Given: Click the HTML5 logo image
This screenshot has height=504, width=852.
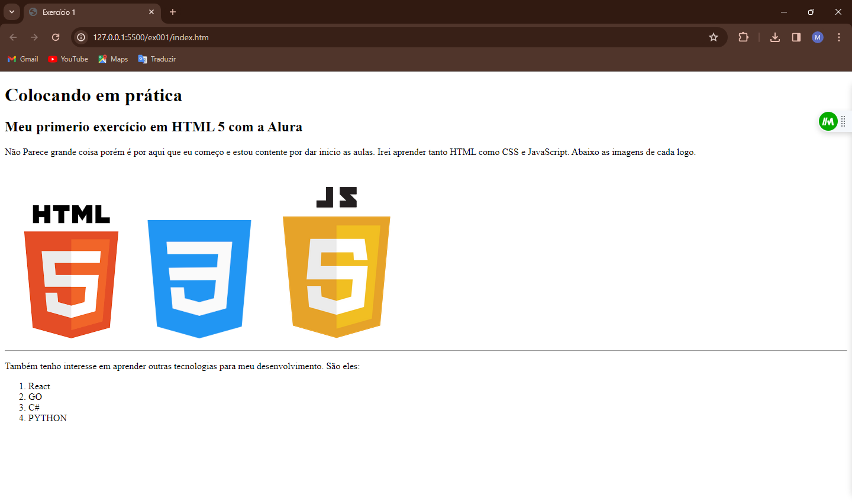Looking at the screenshot, I should [x=71, y=272].
